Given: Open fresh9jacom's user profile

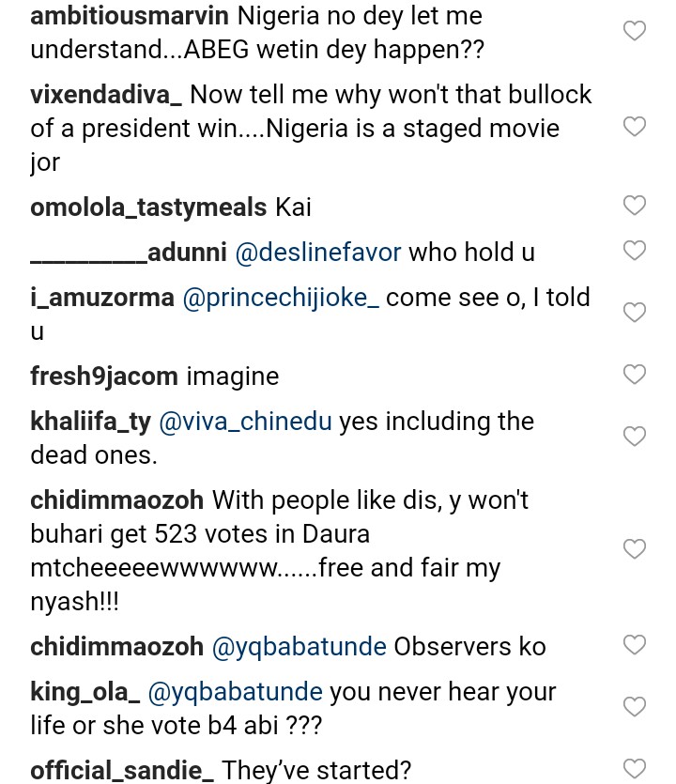Looking at the screenshot, I should (x=104, y=377).
